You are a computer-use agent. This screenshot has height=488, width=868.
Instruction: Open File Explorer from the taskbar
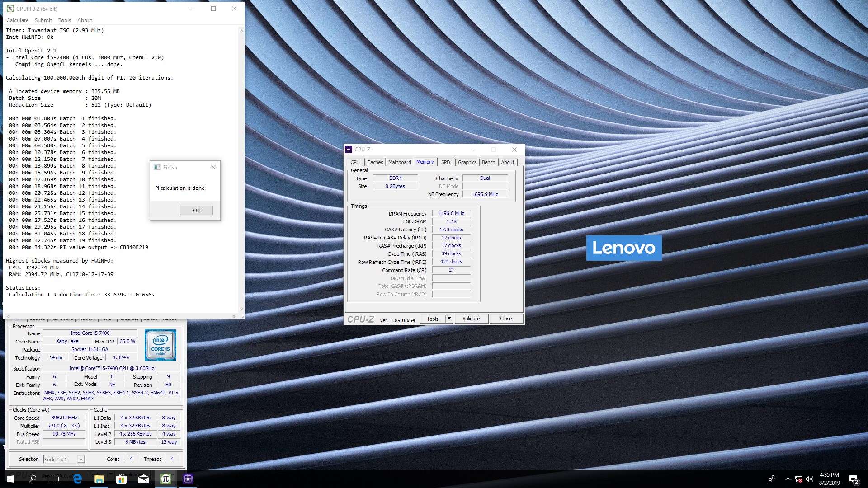point(99,479)
